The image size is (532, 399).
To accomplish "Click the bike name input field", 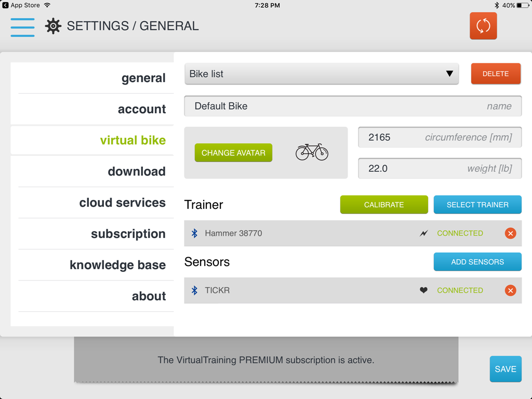I will (353, 106).
